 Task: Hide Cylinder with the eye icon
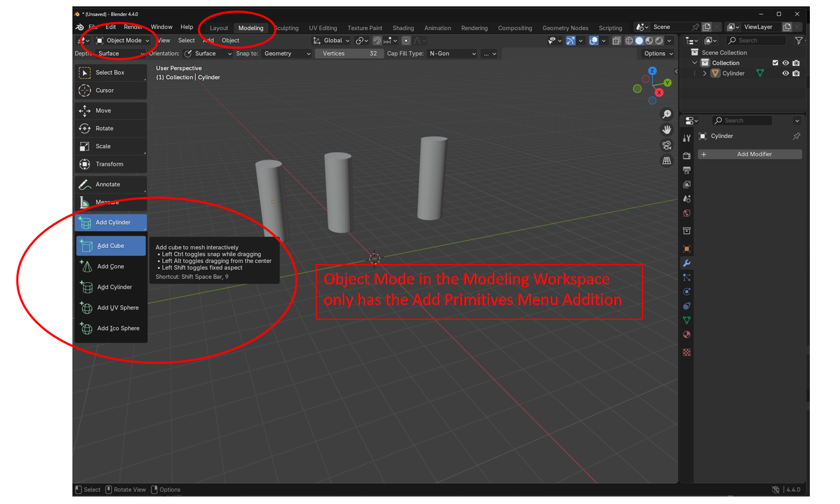pyautogui.click(x=786, y=74)
